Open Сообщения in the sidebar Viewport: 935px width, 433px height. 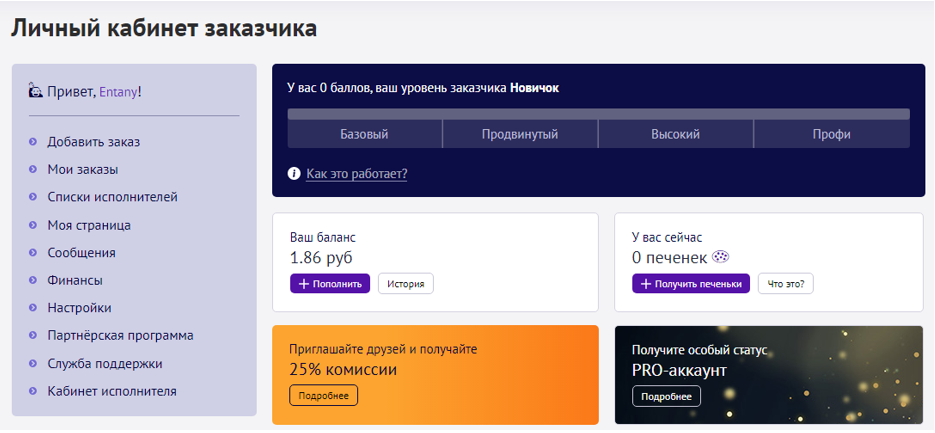coord(82,253)
